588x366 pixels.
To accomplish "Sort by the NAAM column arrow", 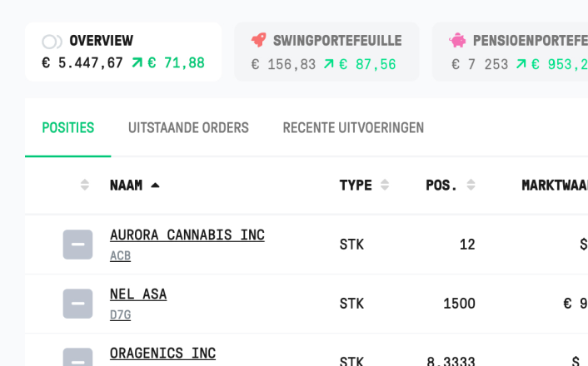I will (155, 185).
